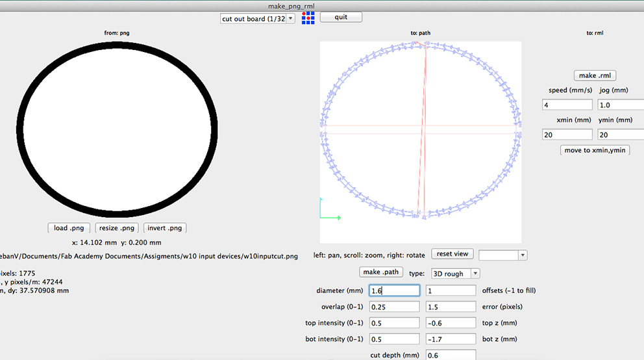This screenshot has width=644, height=360.
Task: Open the cut out board (1/32) dropdown
Action: click(258, 18)
